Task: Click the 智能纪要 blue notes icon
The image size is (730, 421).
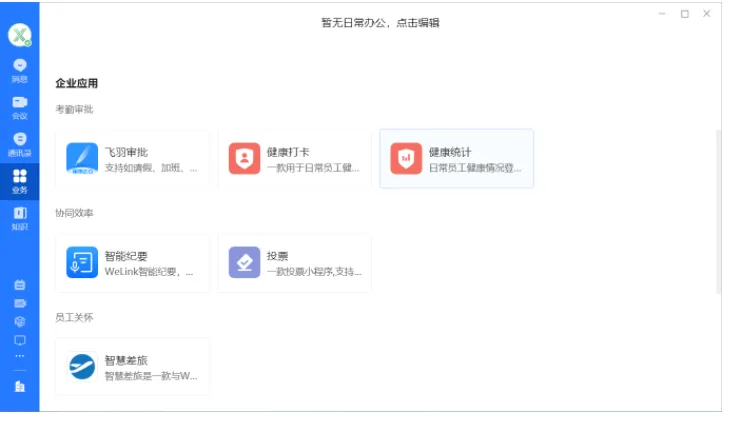Action: (x=82, y=263)
